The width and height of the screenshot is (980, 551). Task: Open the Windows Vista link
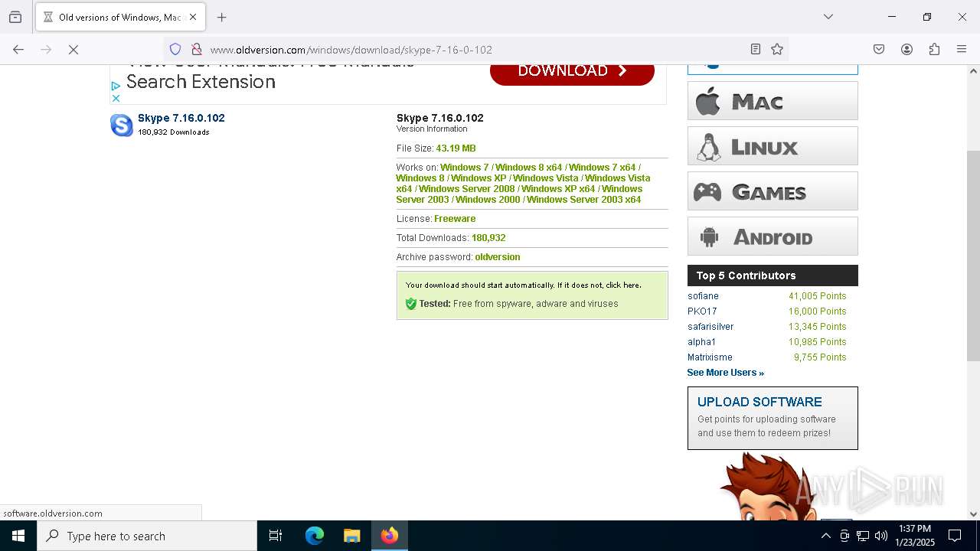(x=546, y=178)
